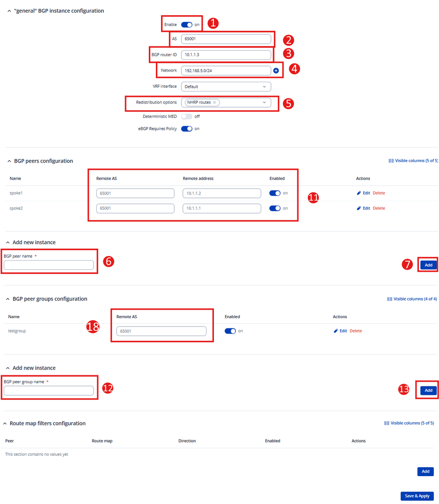Toggle the BGP instance Enable switch
Viewport: 439px width, 504px height.
click(x=186, y=25)
